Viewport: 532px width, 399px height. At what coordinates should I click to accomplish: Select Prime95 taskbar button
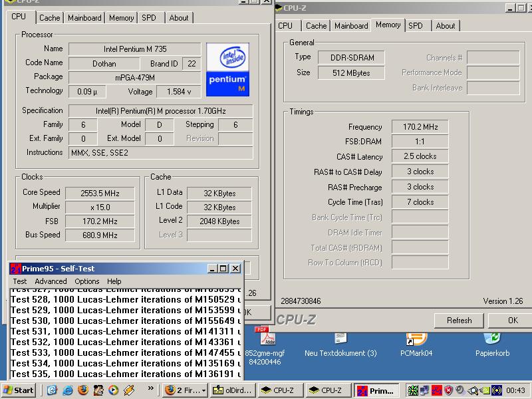[x=376, y=390]
